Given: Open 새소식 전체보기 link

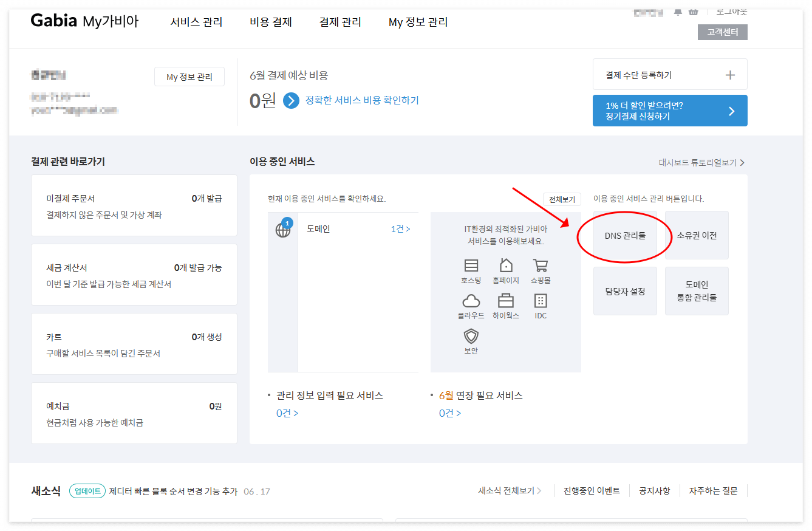Looking at the screenshot, I should pyautogui.click(x=510, y=490).
